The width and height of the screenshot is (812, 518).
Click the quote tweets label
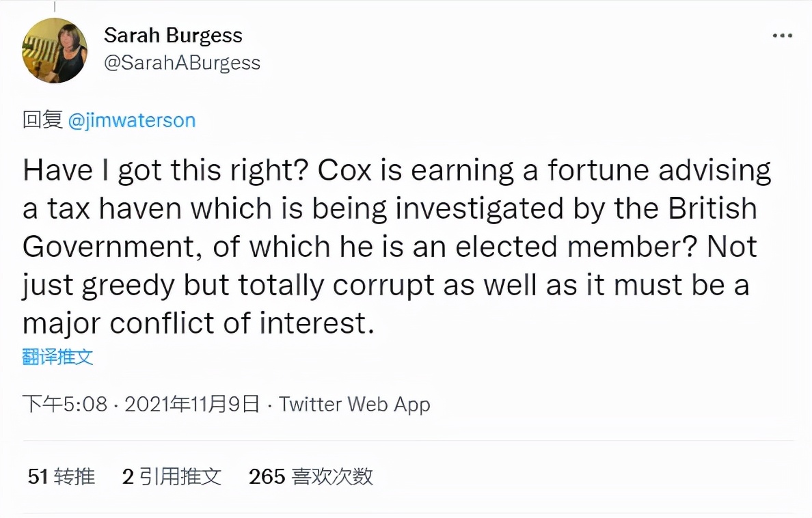tap(172, 478)
